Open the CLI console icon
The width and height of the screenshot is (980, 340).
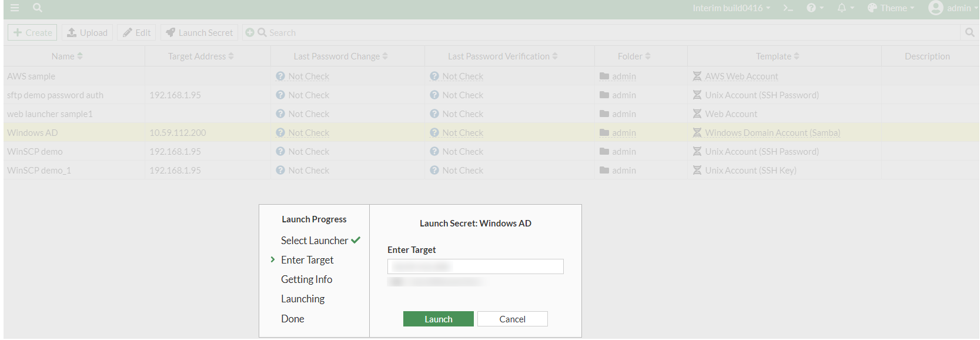click(788, 8)
